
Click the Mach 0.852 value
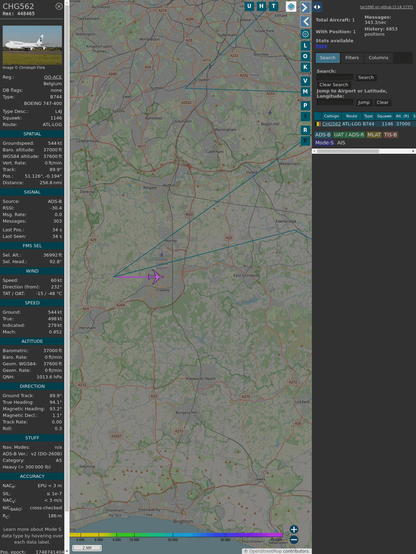[x=55, y=332]
